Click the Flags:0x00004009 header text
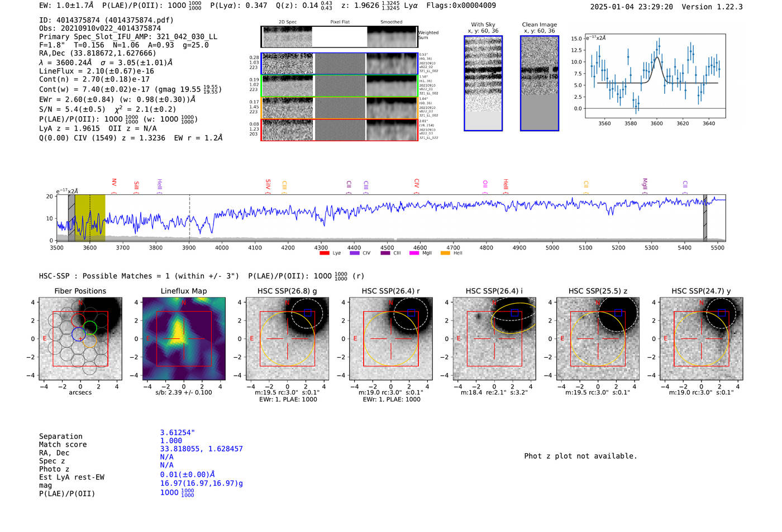The height and width of the screenshot is (532, 782). pos(461,6)
